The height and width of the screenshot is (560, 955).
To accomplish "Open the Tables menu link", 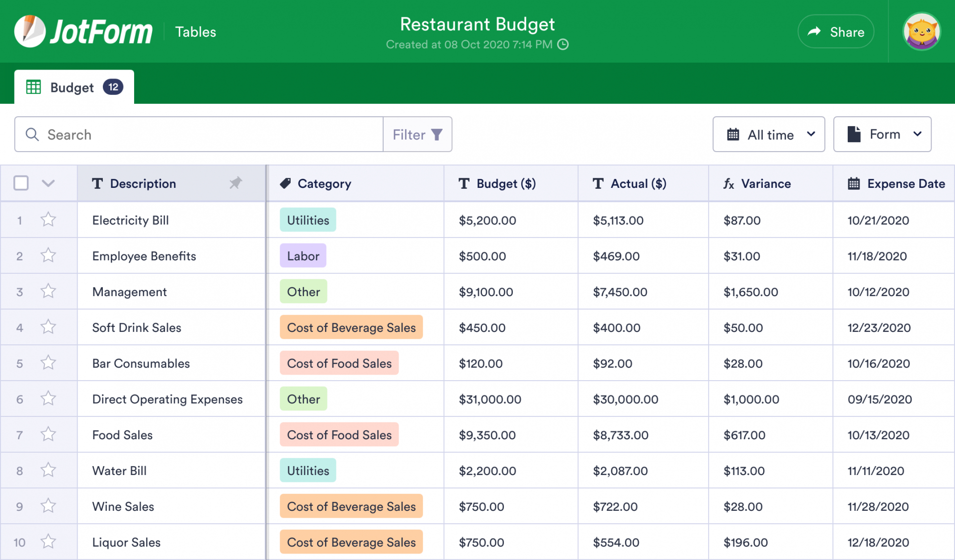I will pyautogui.click(x=195, y=32).
